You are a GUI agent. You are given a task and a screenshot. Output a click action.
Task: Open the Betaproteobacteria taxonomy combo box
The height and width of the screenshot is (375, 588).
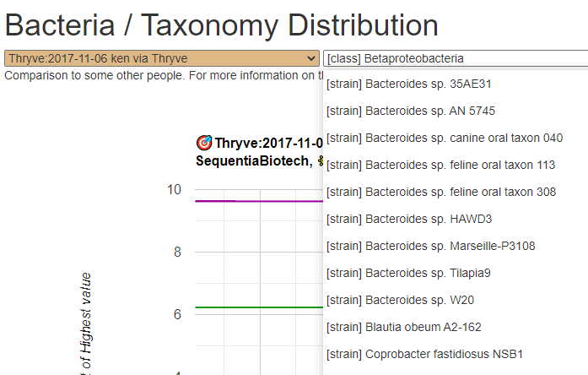(454, 58)
